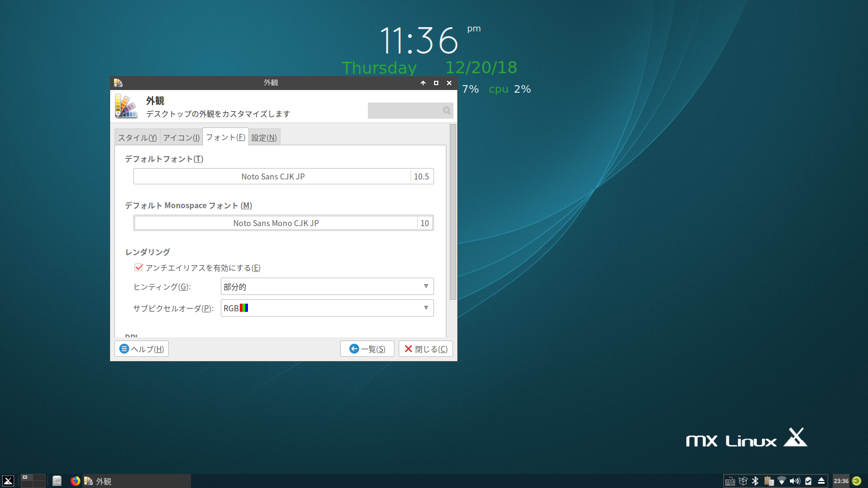Click the 12/20/18 date on desktop
868x488 pixels.
click(x=481, y=67)
